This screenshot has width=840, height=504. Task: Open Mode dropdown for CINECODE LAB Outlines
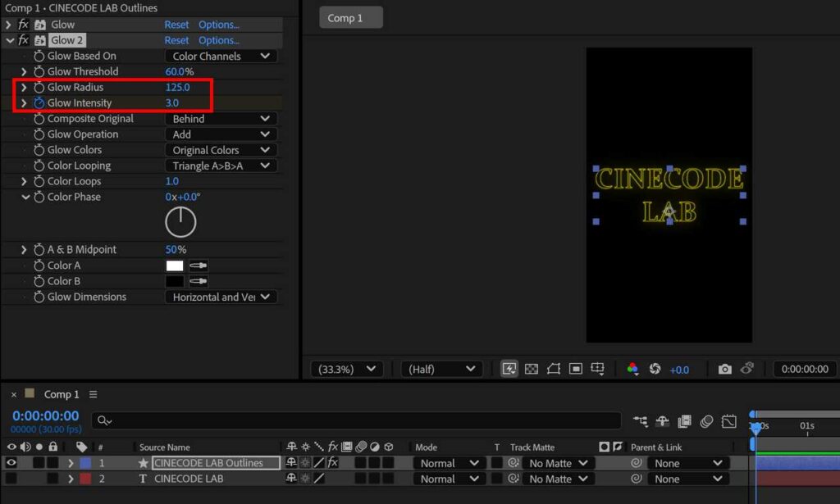(x=449, y=463)
